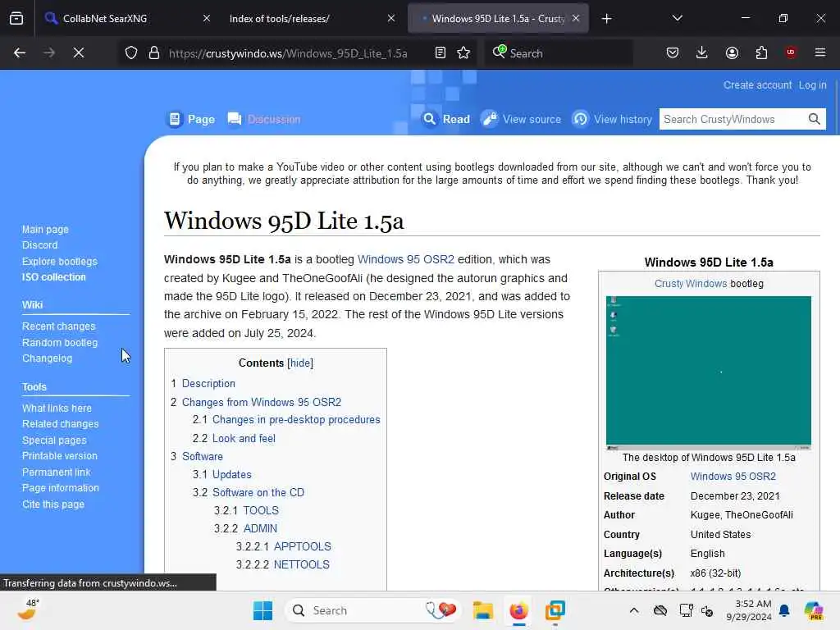Open Printable version link
Screen dimensions: 840x630
pos(59,456)
